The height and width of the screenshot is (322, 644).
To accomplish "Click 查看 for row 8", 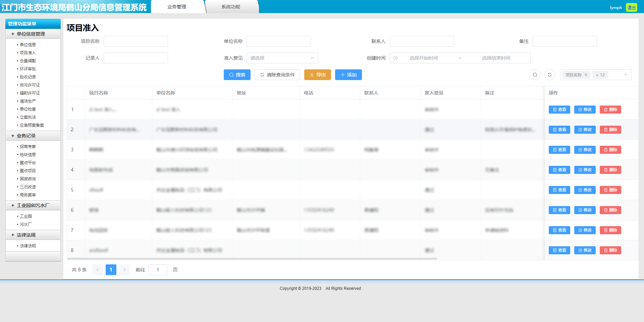I will coord(559,250).
